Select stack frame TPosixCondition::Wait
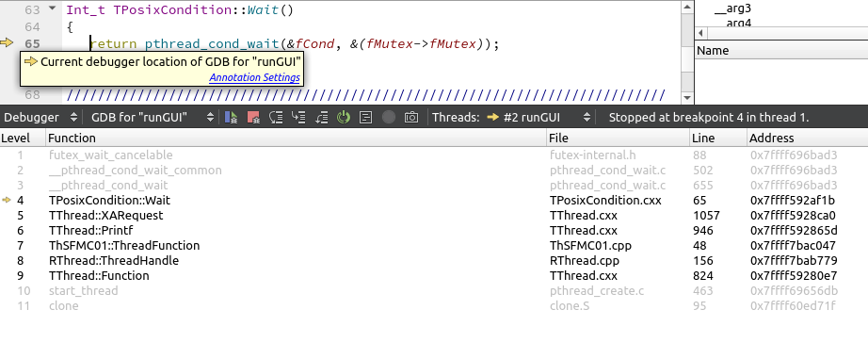 109,200
